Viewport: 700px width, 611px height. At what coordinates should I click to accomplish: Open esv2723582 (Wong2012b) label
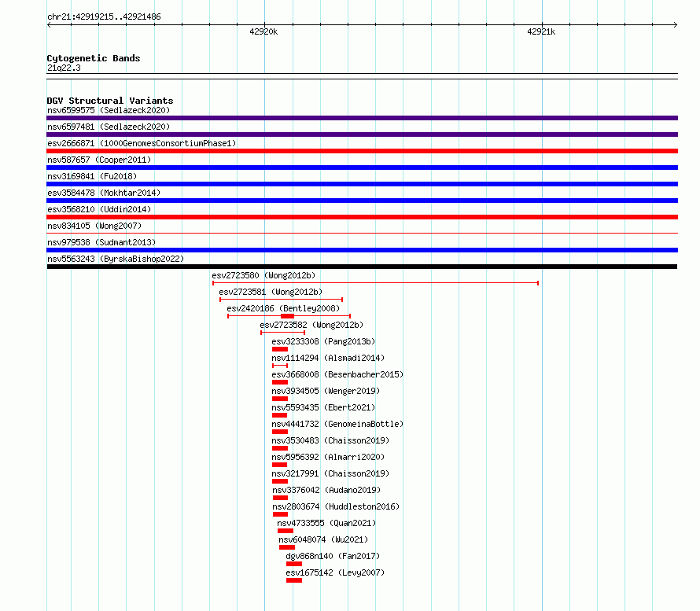311,325
